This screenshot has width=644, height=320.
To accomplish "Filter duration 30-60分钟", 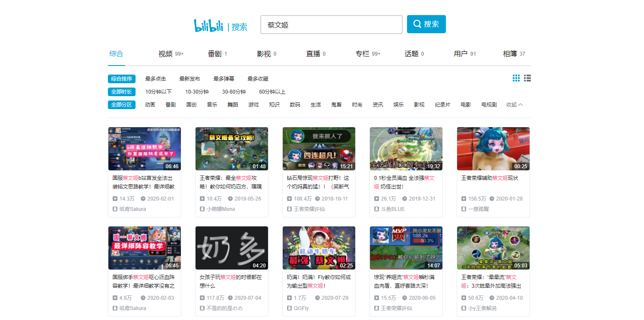I will 234,92.
